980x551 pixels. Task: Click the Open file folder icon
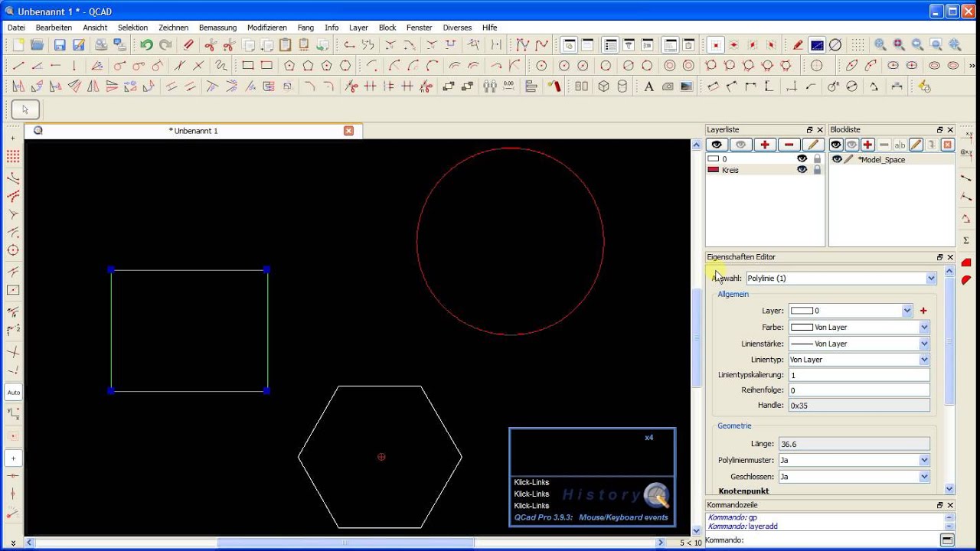38,45
